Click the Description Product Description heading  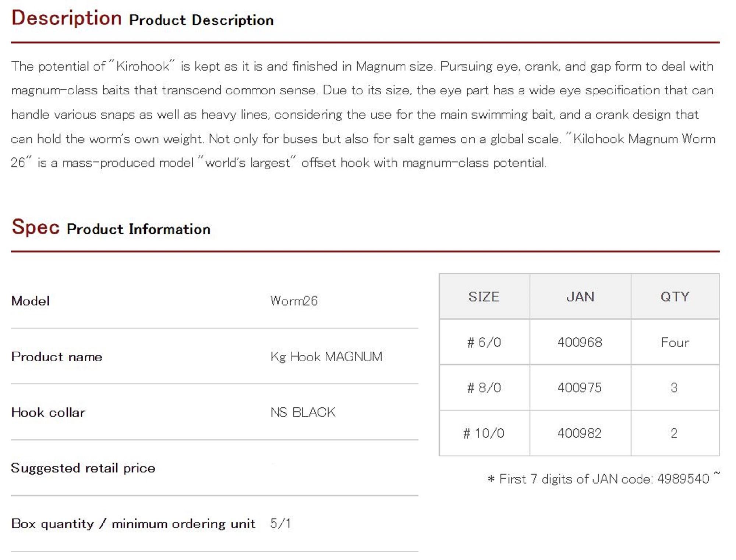tap(142, 18)
